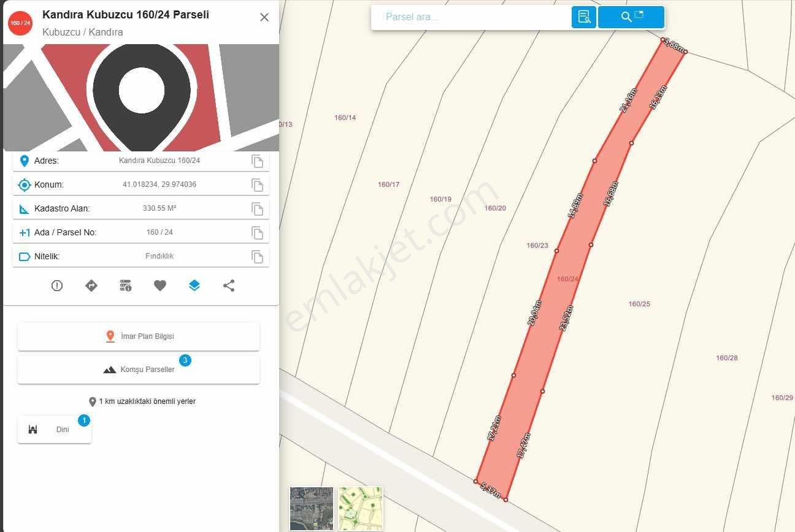Copy the Konum coordinates
Screen dimensions: 795x532
click(257, 185)
